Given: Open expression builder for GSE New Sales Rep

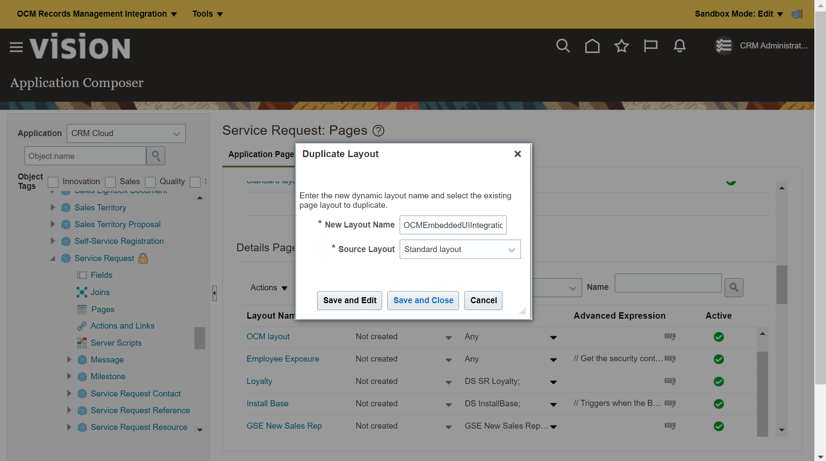Looking at the screenshot, I should (670, 426).
